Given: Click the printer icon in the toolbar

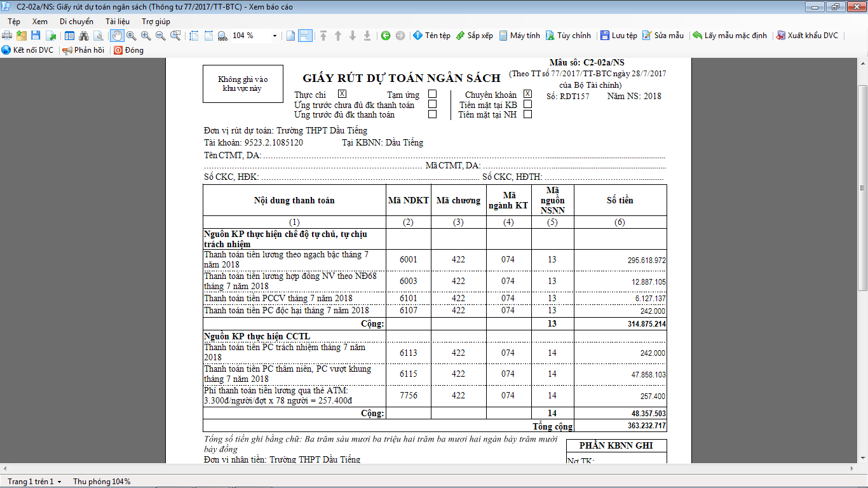Looking at the screenshot, I should [x=7, y=36].
